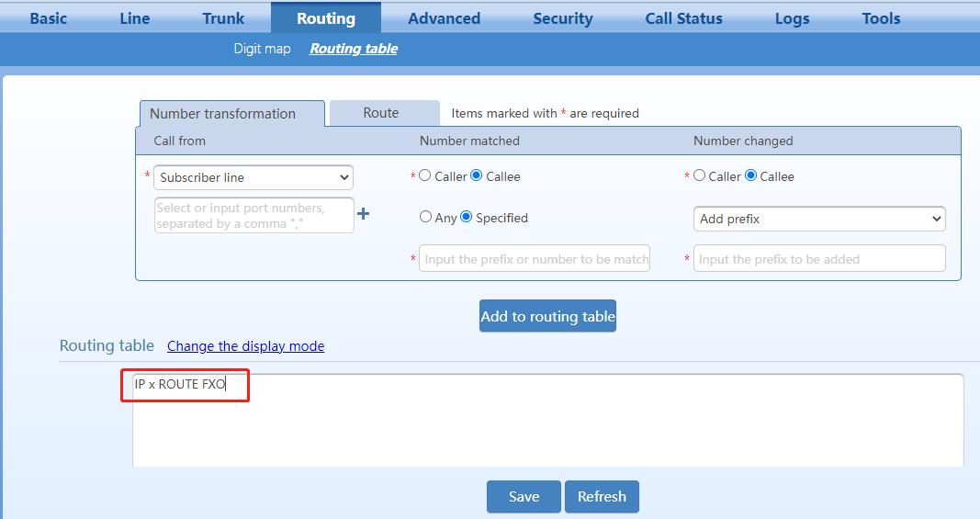Select Caller radio under Number matched

(424, 176)
